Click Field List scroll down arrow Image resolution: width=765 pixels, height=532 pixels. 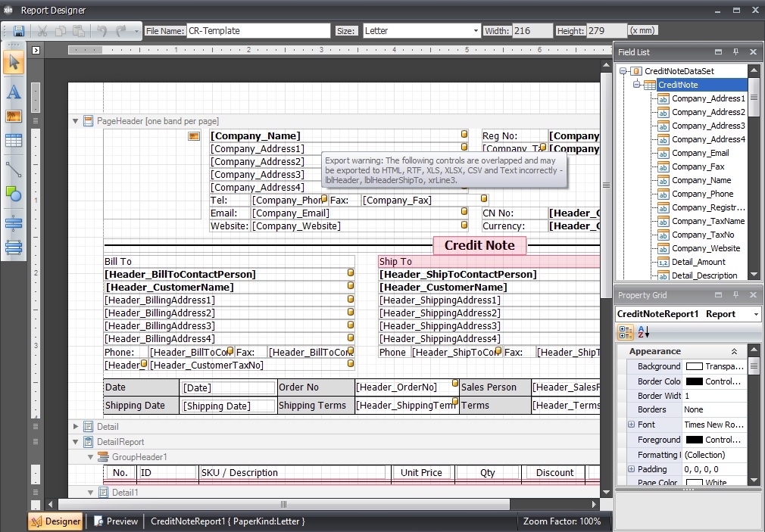point(754,275)
